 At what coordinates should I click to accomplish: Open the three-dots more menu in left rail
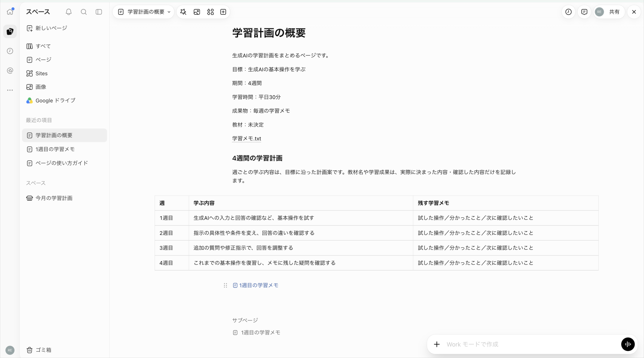click(x=10, y=90)
